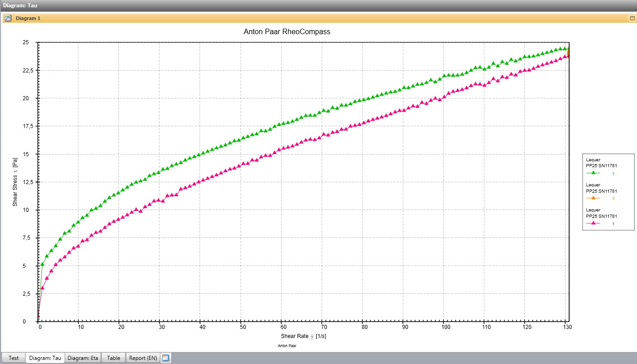Maximize the Diagram 1 panel

(632, 18)
